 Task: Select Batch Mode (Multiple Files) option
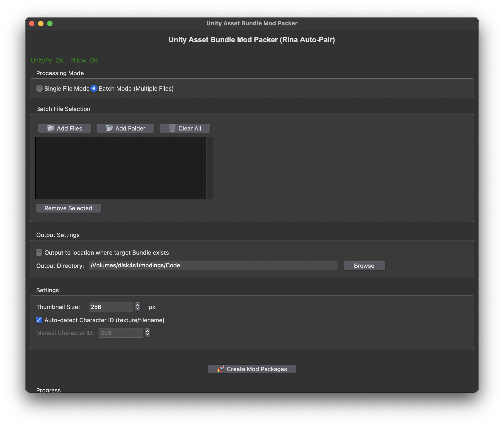pyautogui.click(x=94, y=88)
